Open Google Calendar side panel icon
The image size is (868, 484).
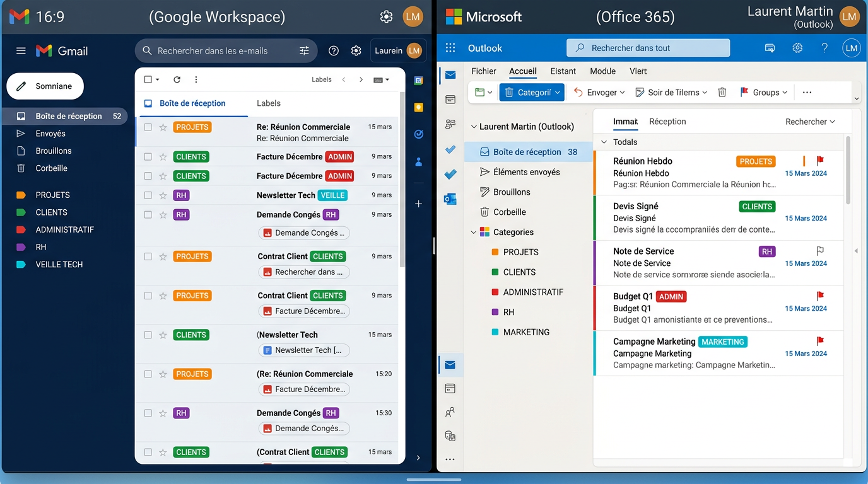[x=418, y=81]
